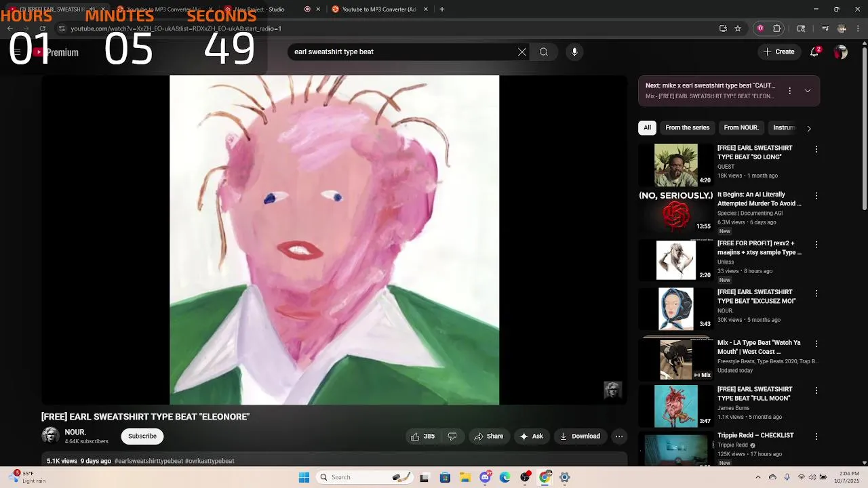Screen dimensions: 868x488
Task: Open volume control in system tray
Action: tap(812, 477)
